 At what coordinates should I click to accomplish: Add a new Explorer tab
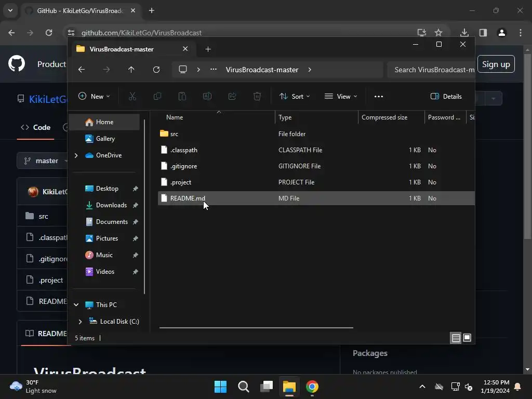pos(208,49)
